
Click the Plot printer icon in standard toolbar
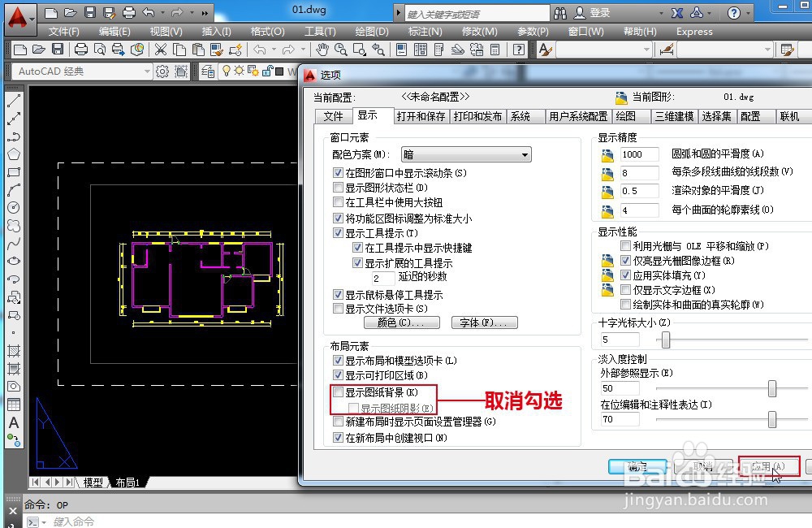pos(80,50)
